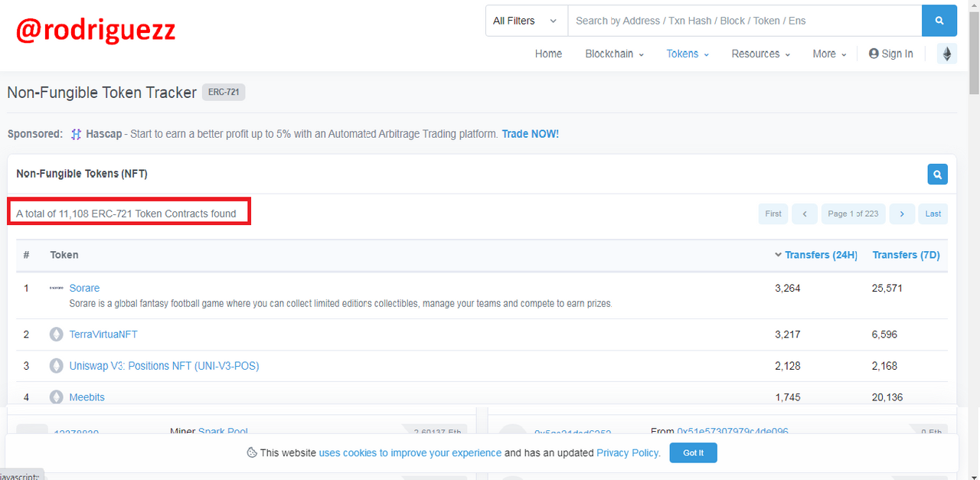Click the First page button
Image resolution: width=980 pixels, height=480 pixels.
[773, 214]
